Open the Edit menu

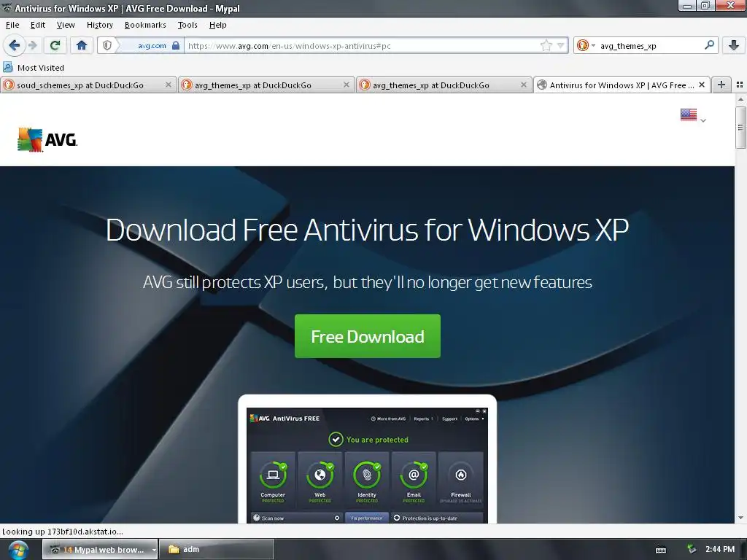tap(38, 25)
